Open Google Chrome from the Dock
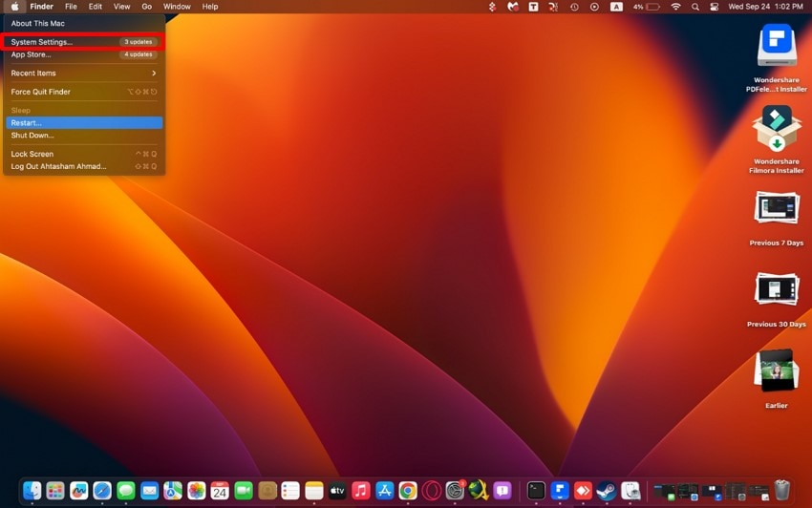Image resolution: width=812 pixels, height=508 pixels. click(x=408, y=491)
